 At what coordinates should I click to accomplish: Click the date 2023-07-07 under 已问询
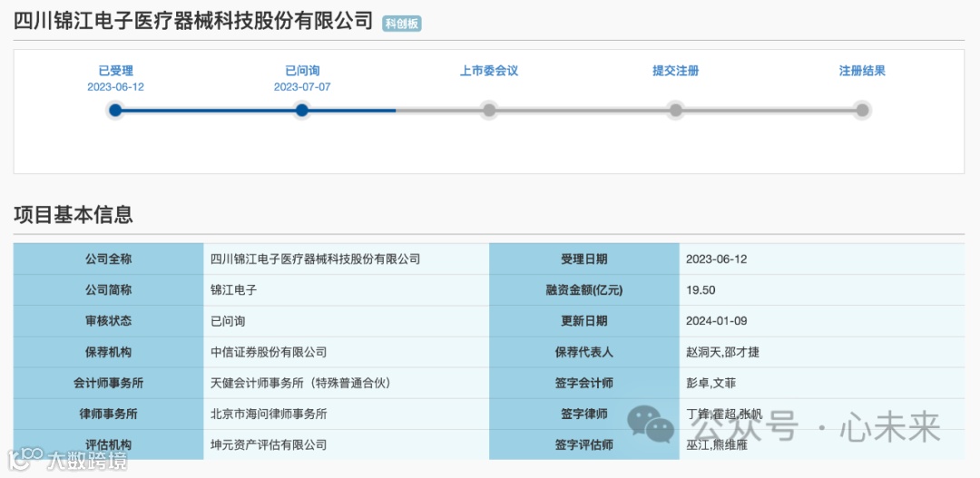(302, 87)
